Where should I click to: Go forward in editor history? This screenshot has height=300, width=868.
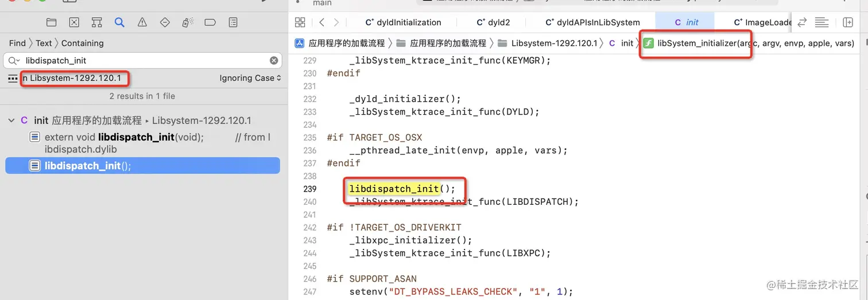pos(336,22)
